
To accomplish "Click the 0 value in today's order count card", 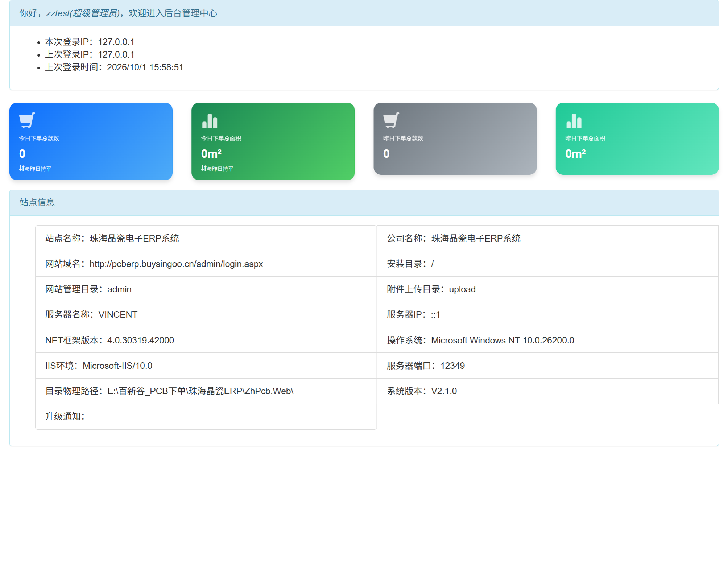I will [22, 154].
